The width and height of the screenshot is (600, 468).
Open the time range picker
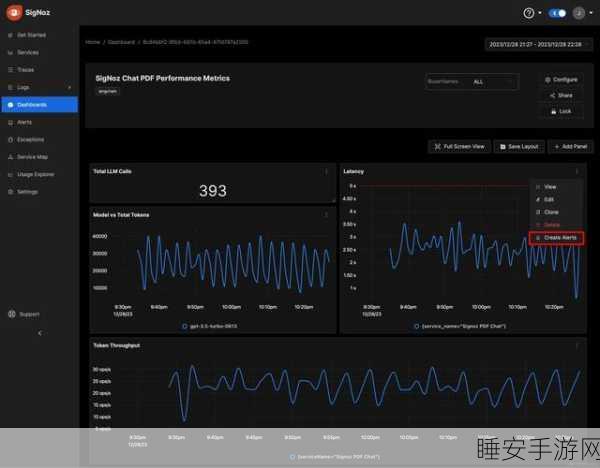(538, 44)
